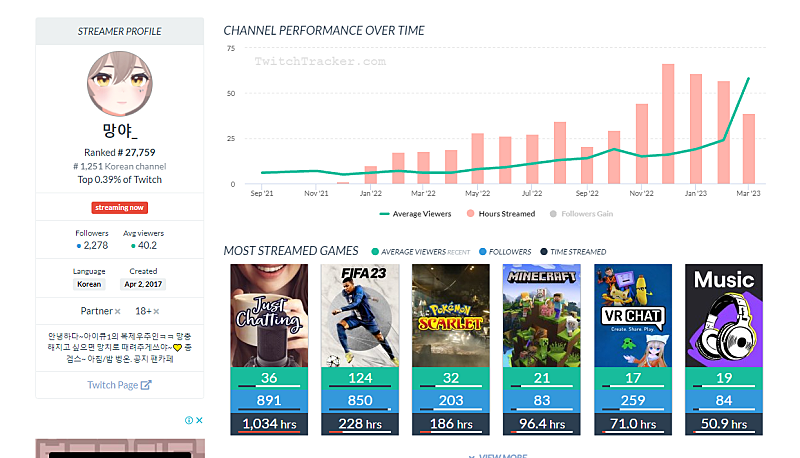Click the Avg viewers value 40.2
Image resolution: width=800 pixels, height=458 pixels.
[144, 245]
